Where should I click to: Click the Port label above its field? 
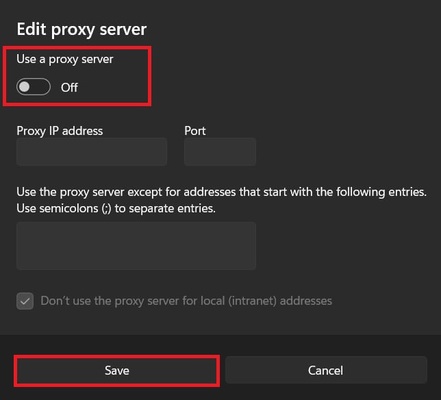(195, 131)
